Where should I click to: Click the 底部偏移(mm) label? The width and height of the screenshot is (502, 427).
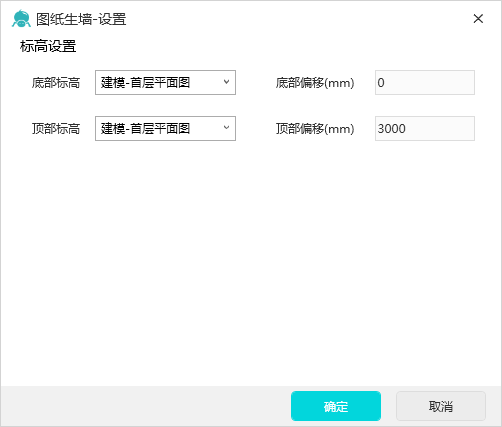coord(315,83)
